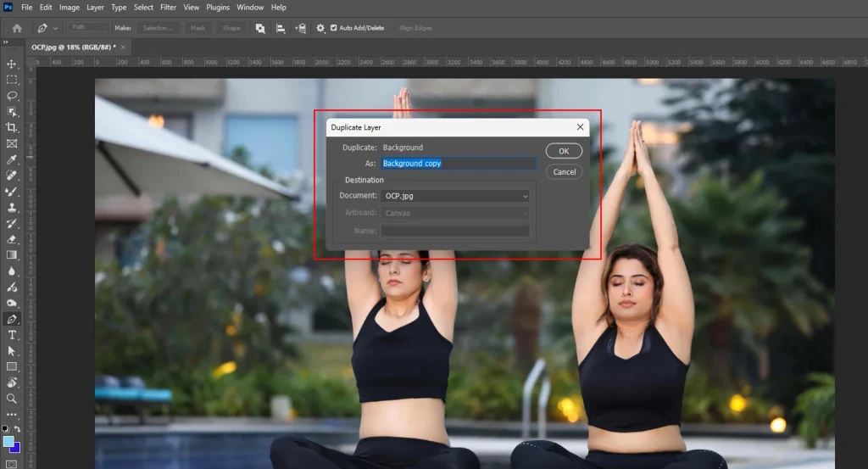Open the Path mode dropdown

click(x=88, y=27)
